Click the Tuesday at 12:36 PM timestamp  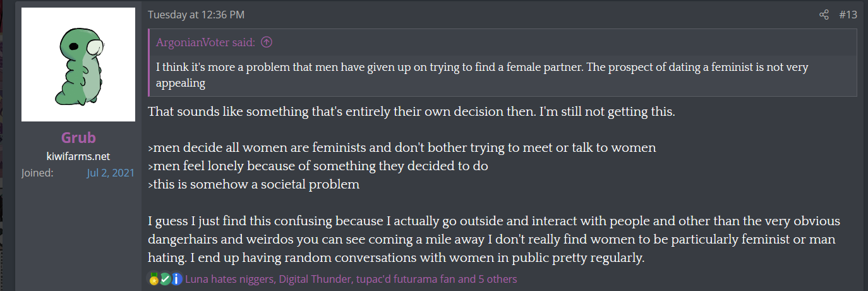tap(196, 15)
